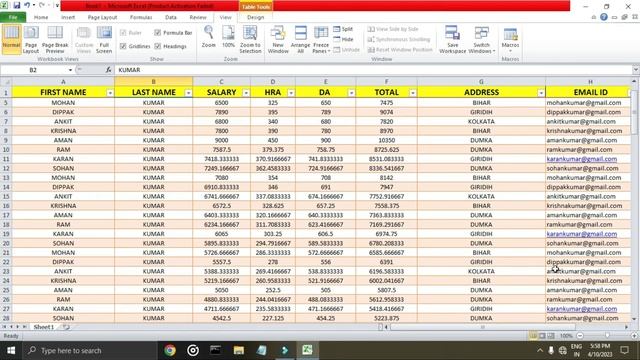Switch to Formulas ribbon tab
Screen dimensions: 640x360
[141, 17]
